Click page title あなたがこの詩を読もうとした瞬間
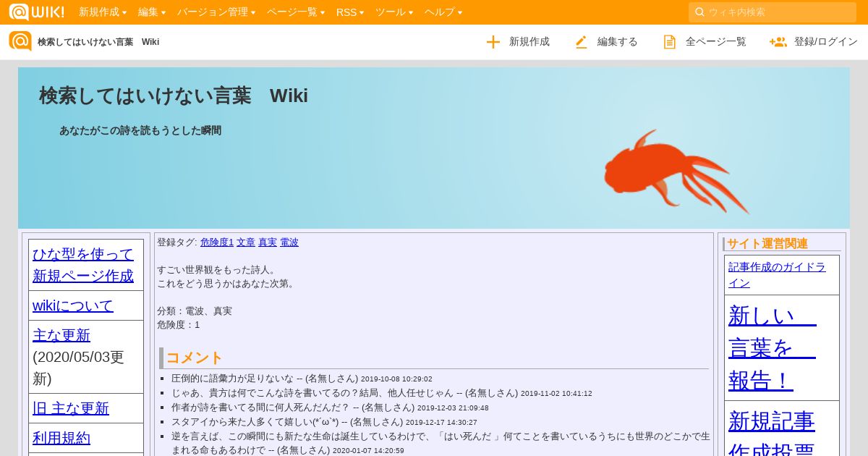This screenshot has height=456, width=868. pyautogui.click(x=140, y=131)
